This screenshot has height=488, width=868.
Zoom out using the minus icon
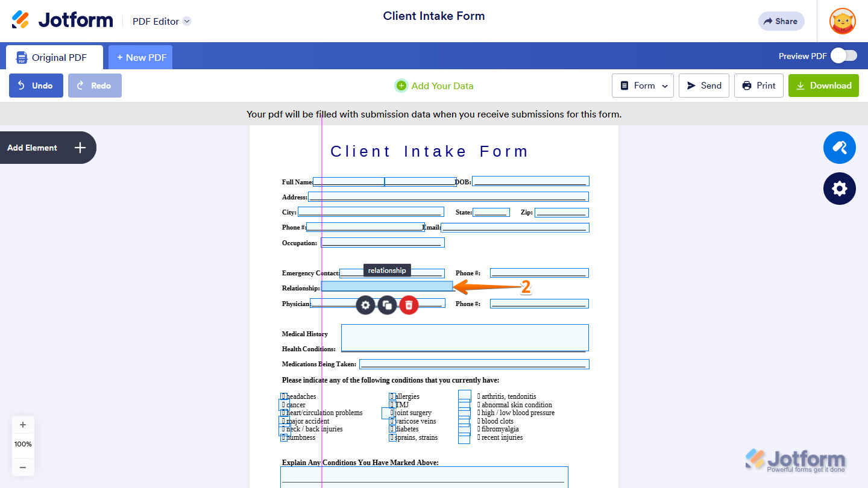(23, 467)
